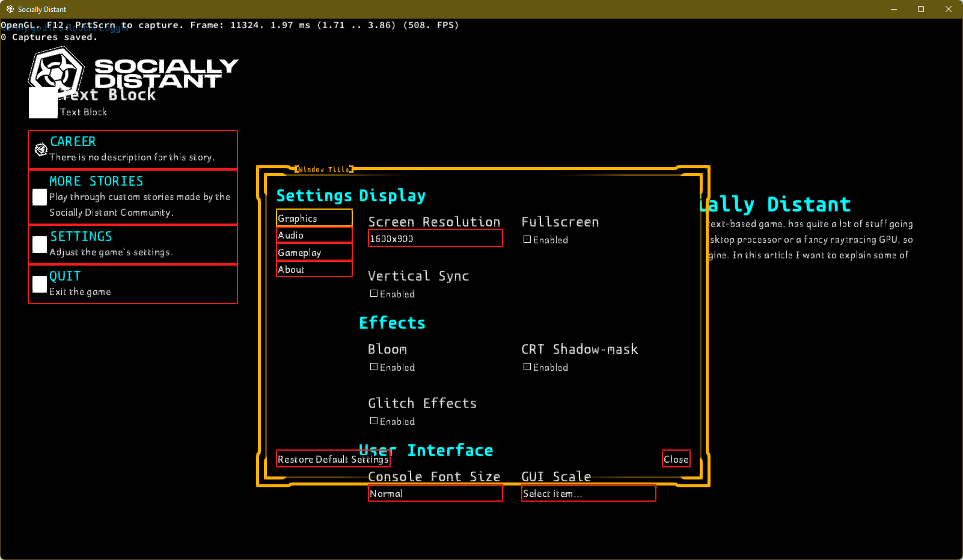Open the About settings category
The width and height of the screenshot is (963, 560).
(x=314, y=269)
